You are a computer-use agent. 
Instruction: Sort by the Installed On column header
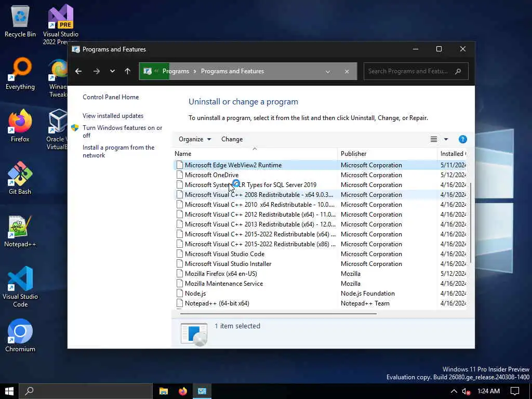click(x=453, y=154)
